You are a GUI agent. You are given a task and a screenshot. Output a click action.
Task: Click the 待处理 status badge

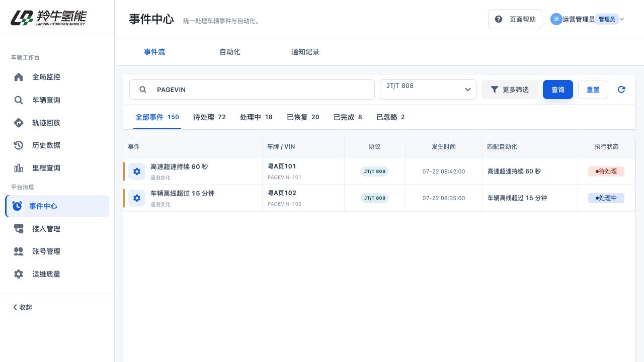coord(606,171)
